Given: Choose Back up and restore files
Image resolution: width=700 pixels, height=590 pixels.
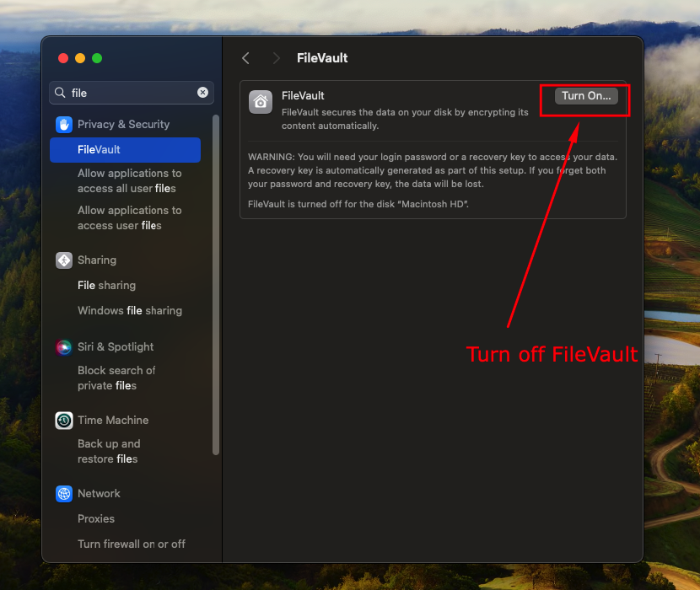Looking at the screenshot, I should 109,451.
